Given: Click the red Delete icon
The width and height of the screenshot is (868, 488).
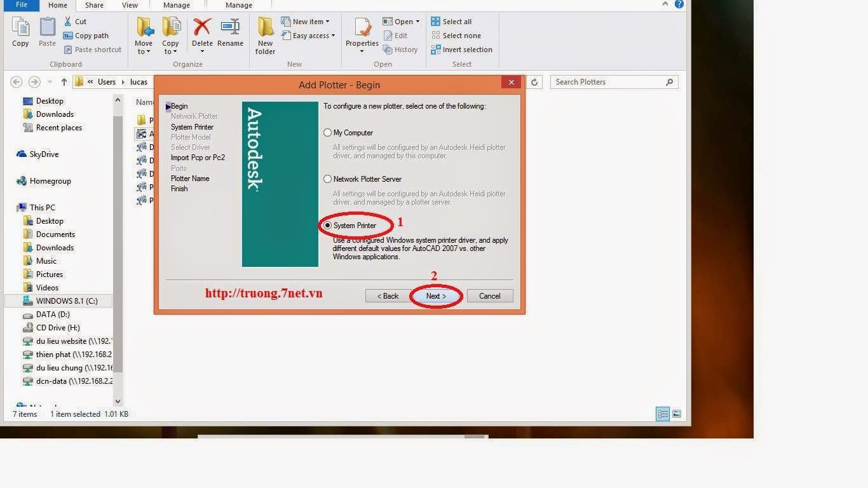Looking at the screenshot, I should point(202,27).
